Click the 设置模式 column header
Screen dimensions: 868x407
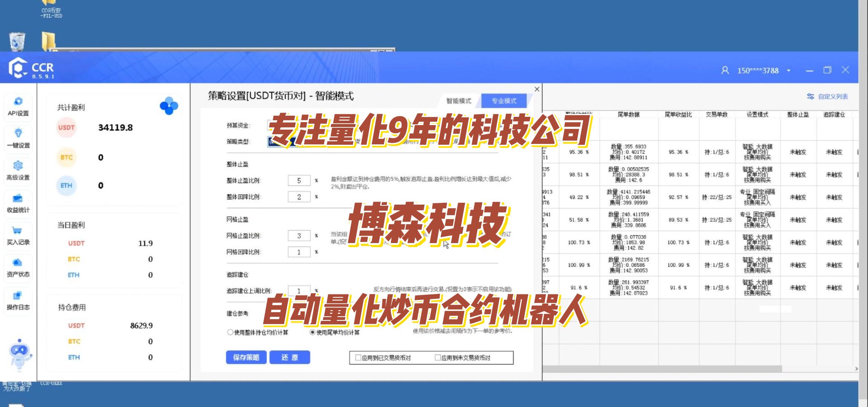tap(757, 114)
